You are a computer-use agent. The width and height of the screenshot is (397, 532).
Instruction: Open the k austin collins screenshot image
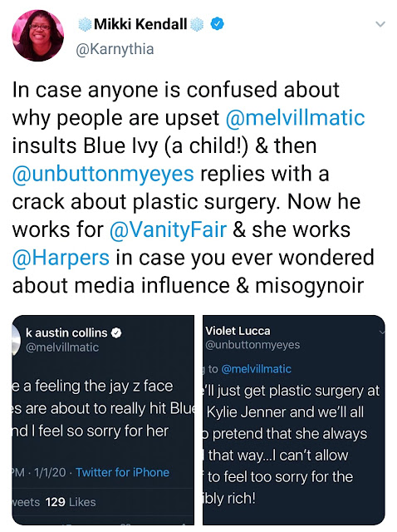pyautogui.click(x=103, y=420)
